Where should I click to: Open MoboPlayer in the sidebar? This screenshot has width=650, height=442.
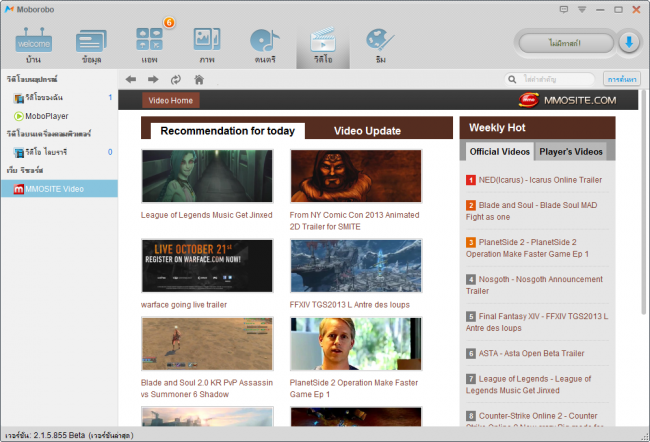(59, 116)
